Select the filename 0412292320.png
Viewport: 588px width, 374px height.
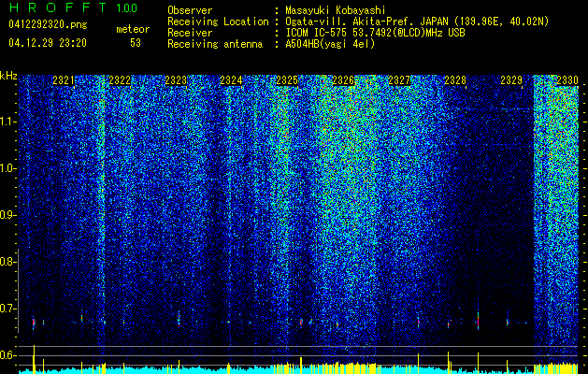48,24
